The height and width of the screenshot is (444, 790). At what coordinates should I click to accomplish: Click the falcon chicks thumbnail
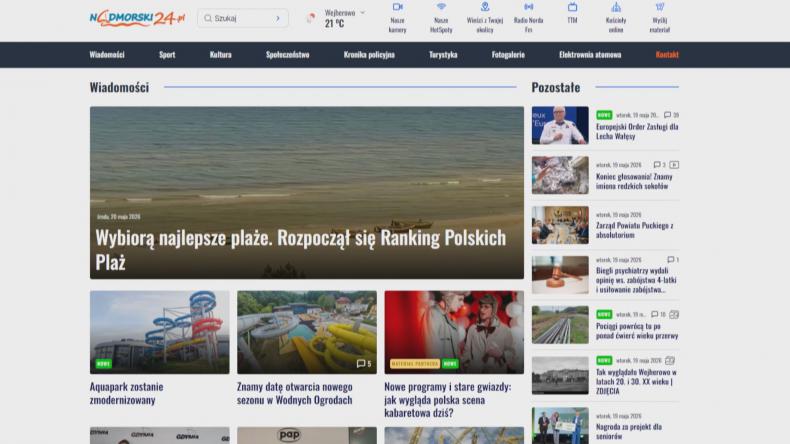560,175
